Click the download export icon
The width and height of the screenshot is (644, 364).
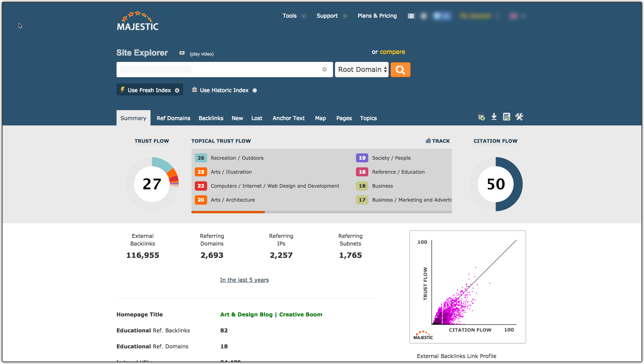(494, 117)
